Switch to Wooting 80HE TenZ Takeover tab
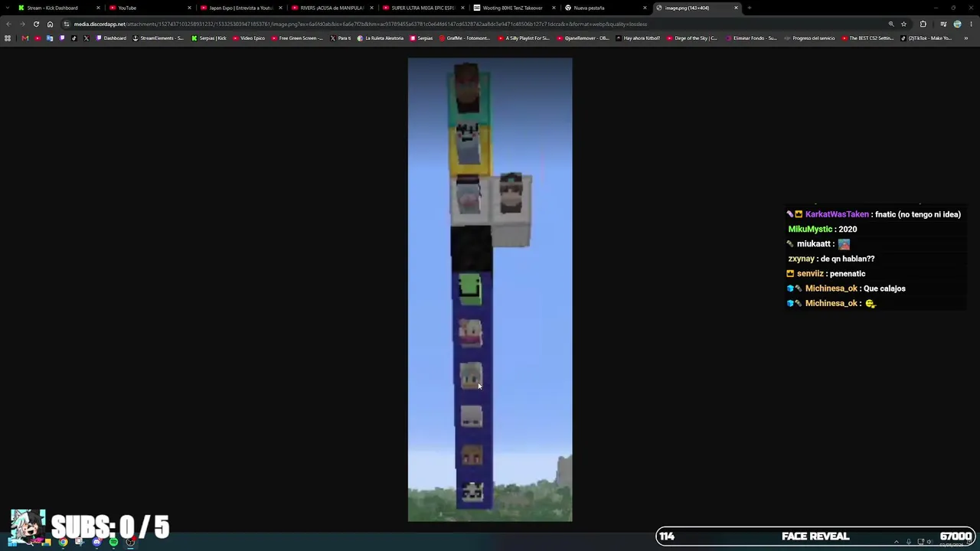This screenshot has height=551, width=980. [x=514, y=8]
